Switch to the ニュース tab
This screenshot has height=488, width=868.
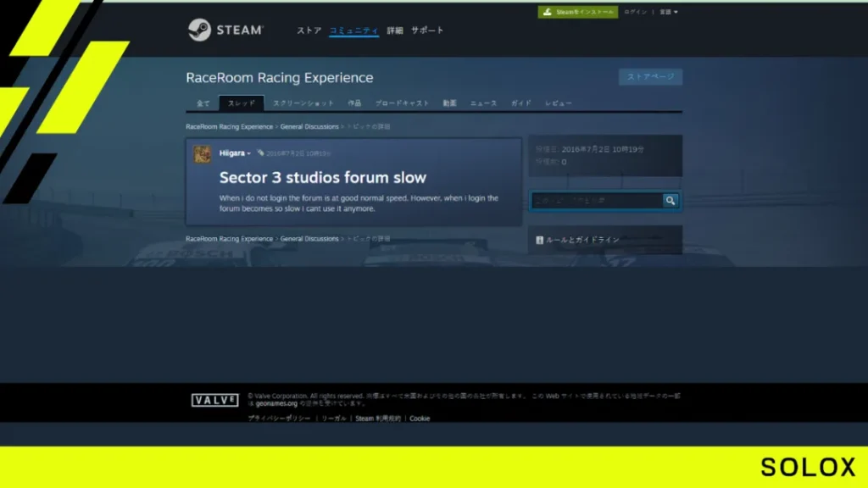pos(483,103)
